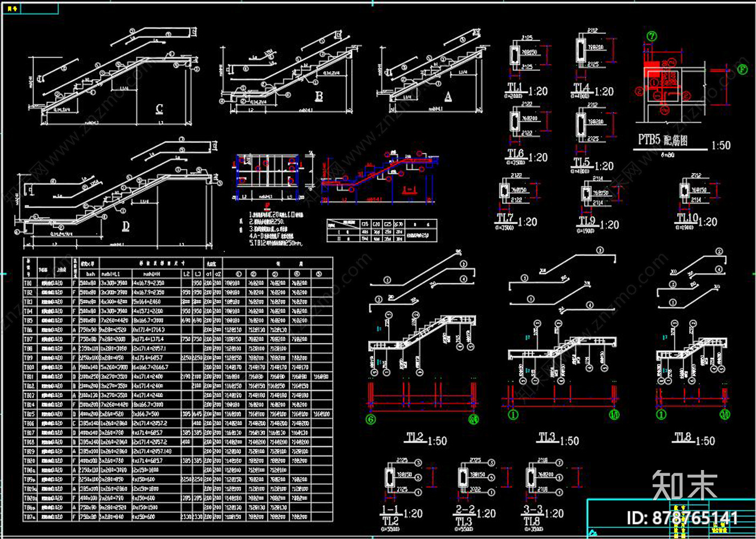Click the 3-3 section title above TL8
The width and height of the screenshot is (756, 539).
pos(533,509)
